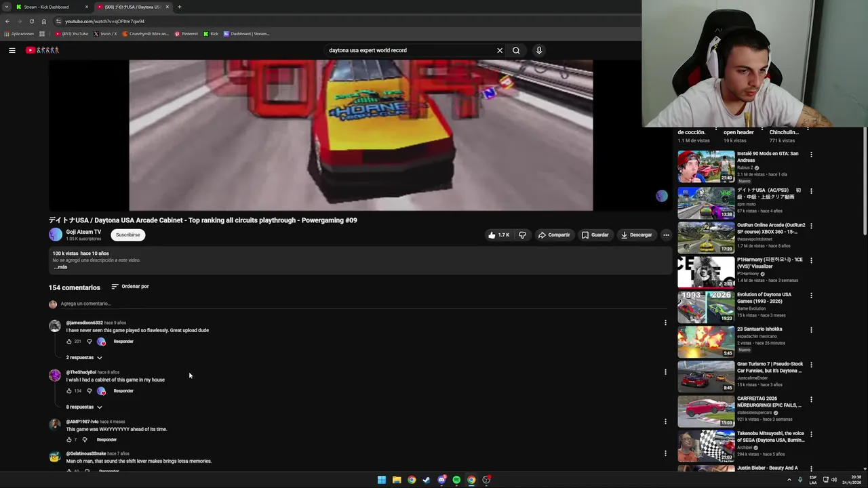Image resolution: width=868 pixels, height=488 pixels.
Task: Open Kick bookmark
Action: [x=211, y=34]
